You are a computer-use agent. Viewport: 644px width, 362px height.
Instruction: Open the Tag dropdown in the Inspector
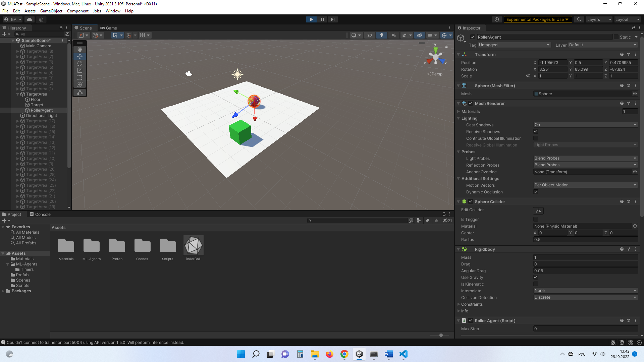point(514,45)
